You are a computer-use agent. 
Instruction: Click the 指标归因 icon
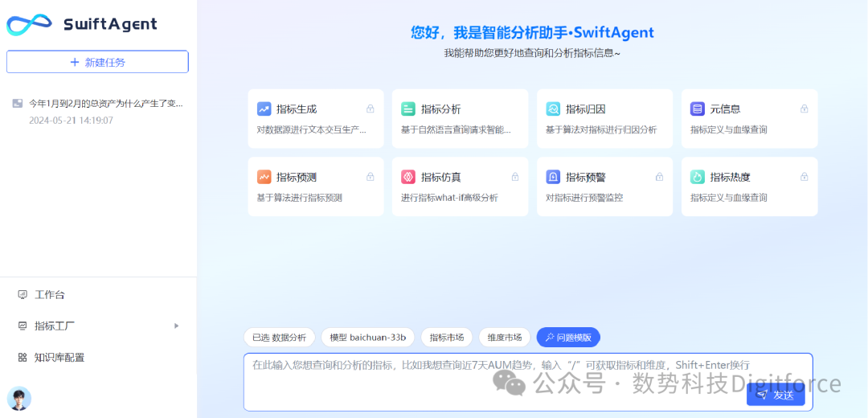click(x=553, y=109)
